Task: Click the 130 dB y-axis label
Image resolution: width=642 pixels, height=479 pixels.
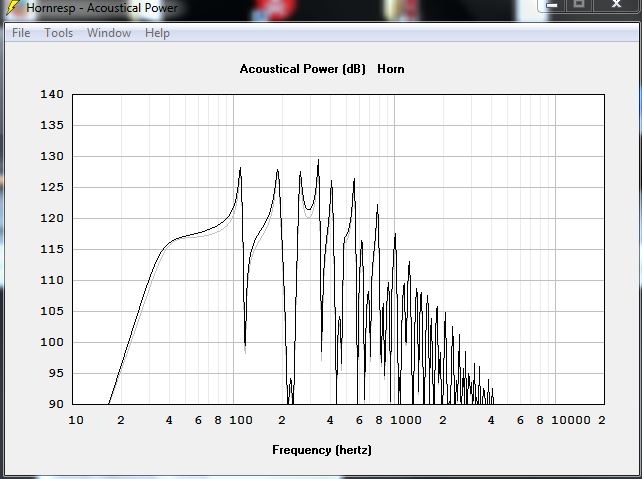Action: (52, 156)
